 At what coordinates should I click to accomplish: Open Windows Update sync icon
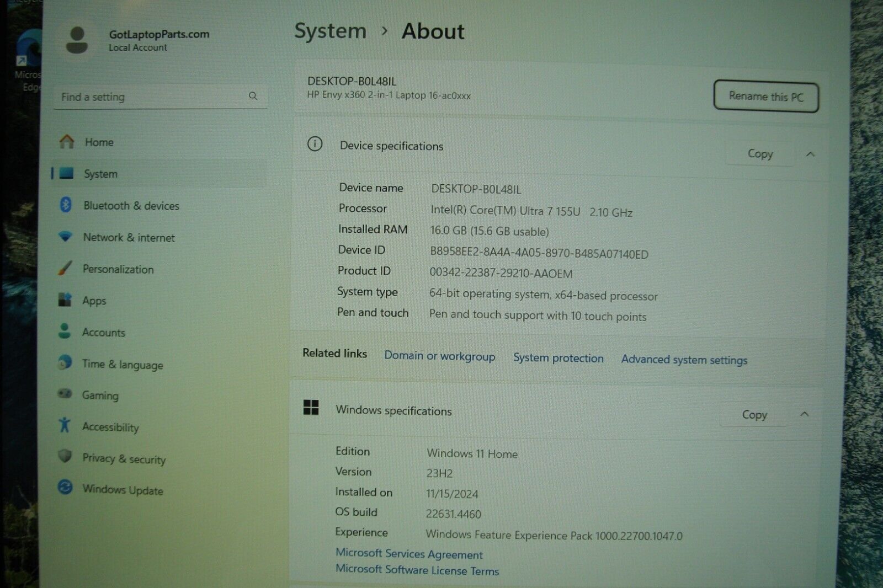tap(65, 488)
